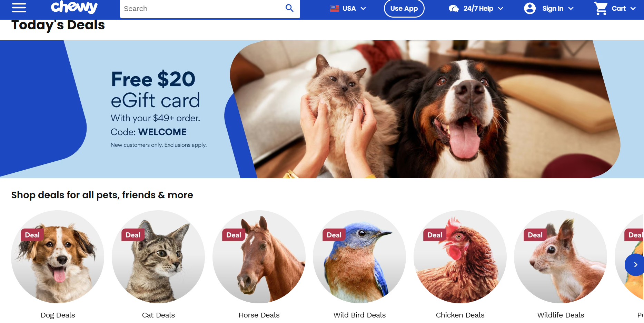Open Horse Deals category image

pos(259,257)
